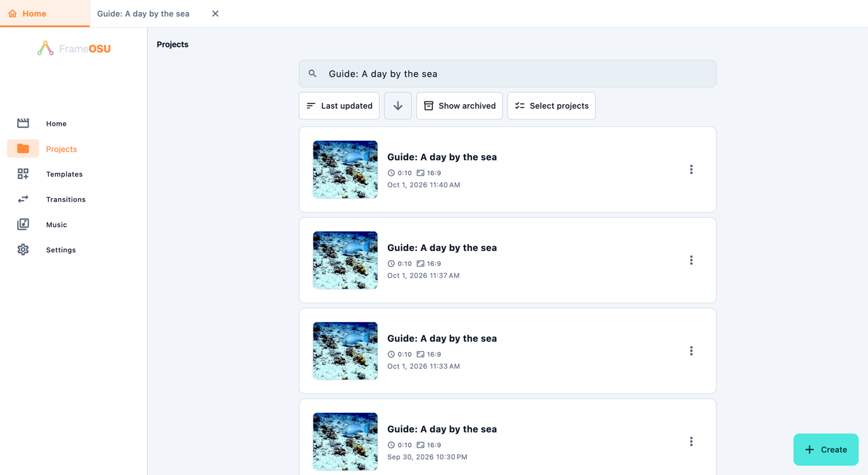Click the 'Projects' page heading
The width and height of the screenshot is (868, 475).
[172, 44]
